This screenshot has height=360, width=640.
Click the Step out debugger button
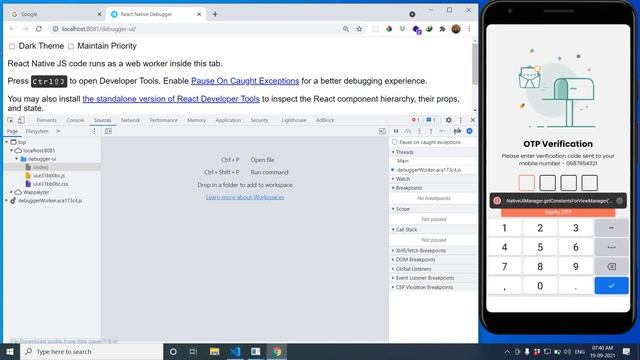[431, 131]
